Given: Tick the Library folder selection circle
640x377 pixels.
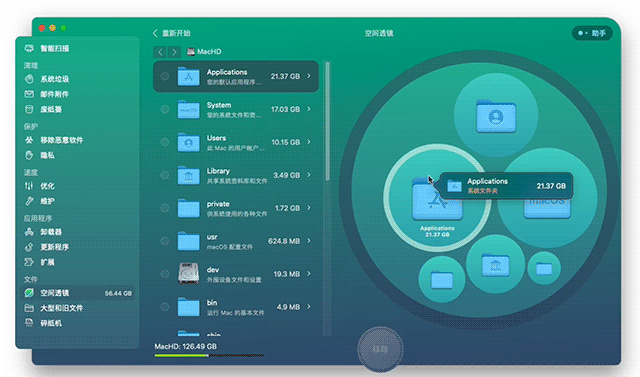Looking at the screenshot, I should pyautogui.click(x=164, y=175).
